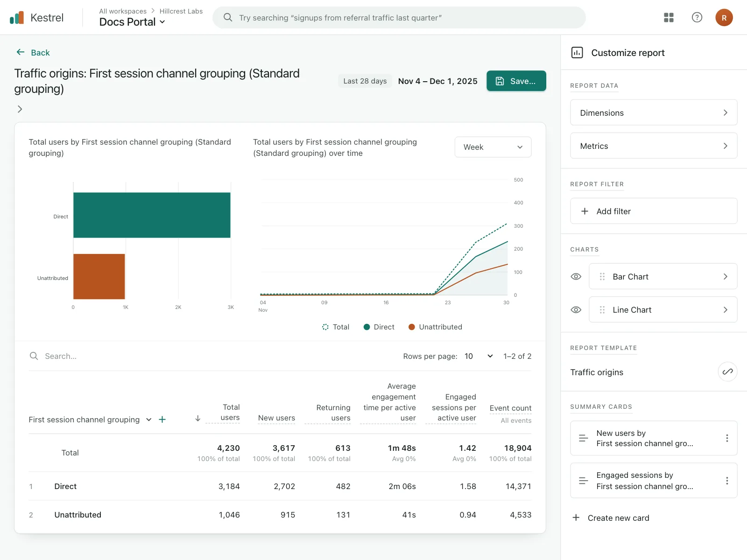
Task: Expand the Dimensions section
Action: coord(654,112)
